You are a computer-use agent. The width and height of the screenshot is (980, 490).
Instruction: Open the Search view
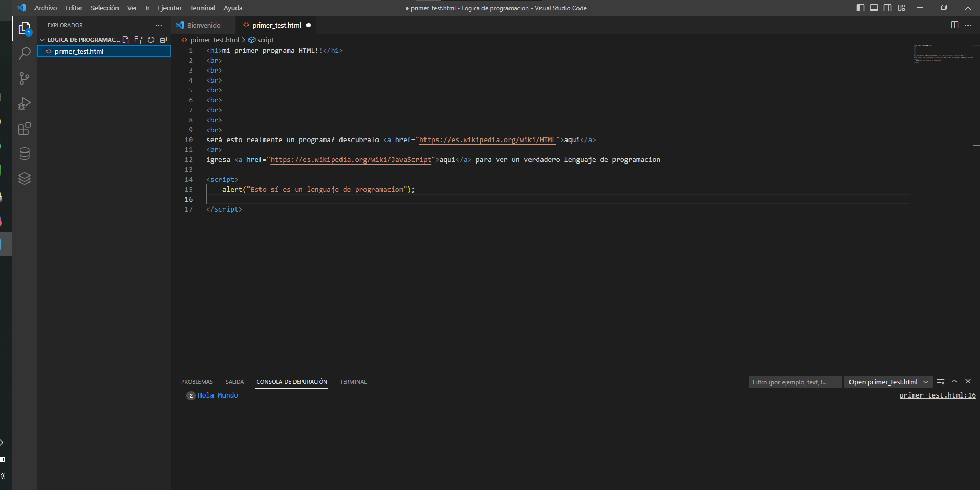[x=25, y=53]
